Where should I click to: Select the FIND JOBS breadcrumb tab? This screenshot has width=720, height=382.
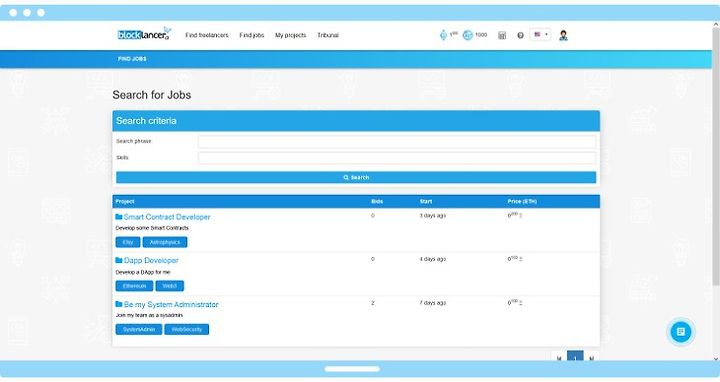coord(132,59)
